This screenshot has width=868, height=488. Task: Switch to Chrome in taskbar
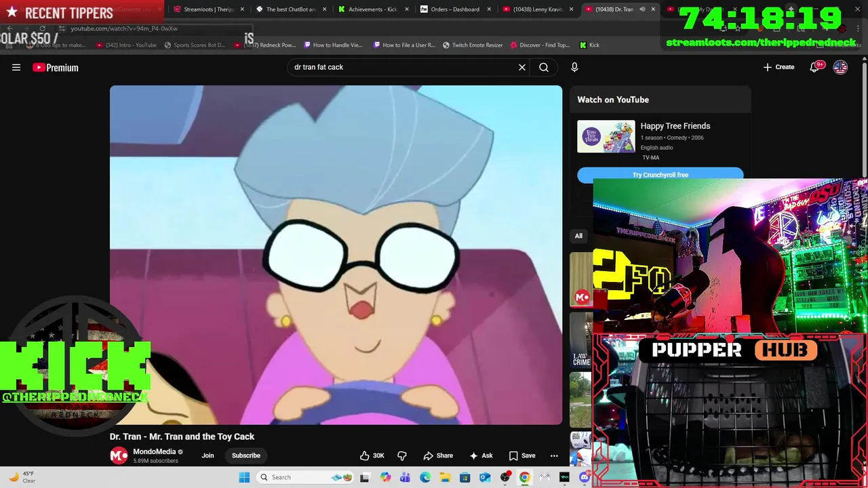525,477
